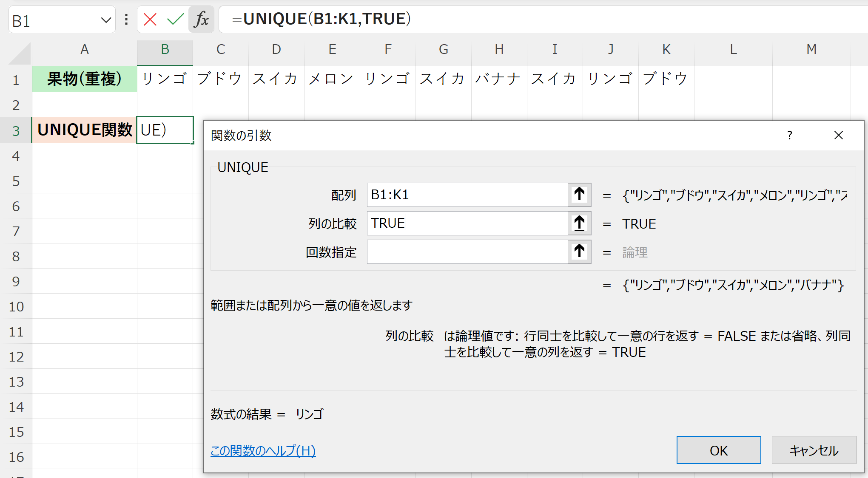Click キャンセル to dismiss the dialog
868x478 pixels.
(x=814, y=450)
